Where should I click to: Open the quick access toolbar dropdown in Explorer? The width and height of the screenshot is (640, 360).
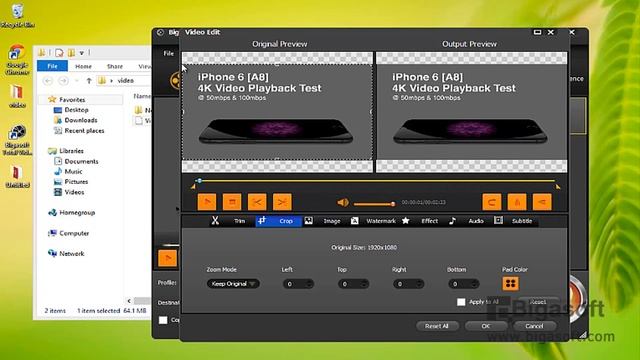[82, 53]
